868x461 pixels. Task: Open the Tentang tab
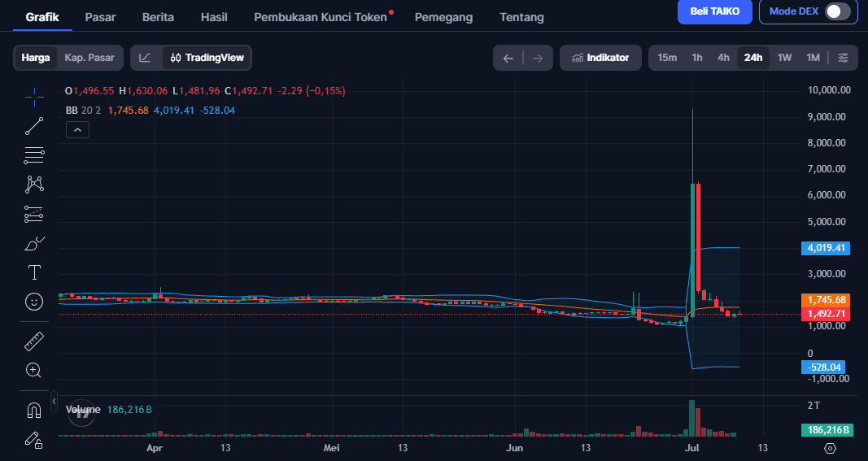click(x=521, y=17)
